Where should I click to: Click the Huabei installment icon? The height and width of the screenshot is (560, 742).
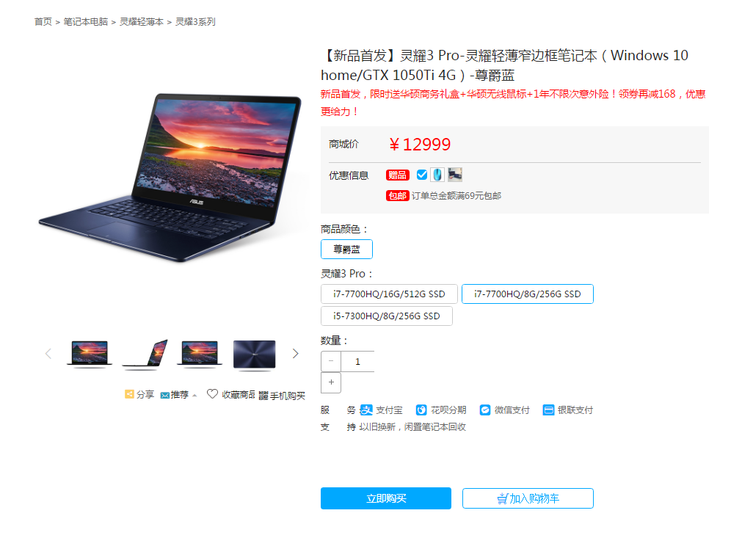(x=421, y=410)
